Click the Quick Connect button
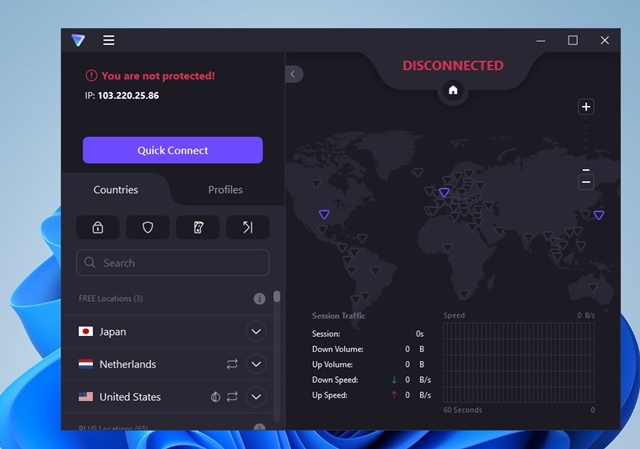 coord(173,150)
